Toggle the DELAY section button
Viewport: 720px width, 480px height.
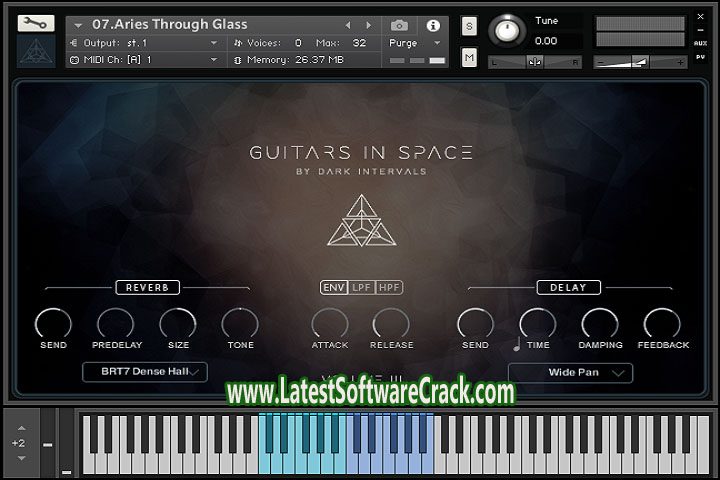tap(568, 288)
